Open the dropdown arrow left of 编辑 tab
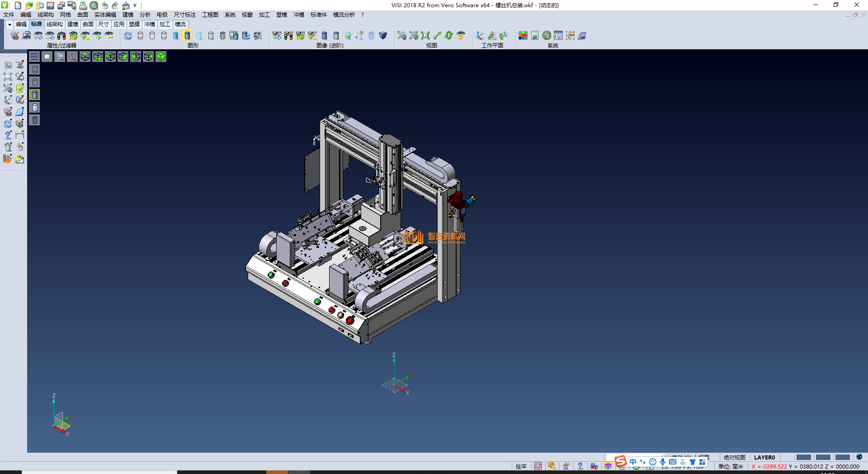Image resolution: width=868 pixels, height=474 pixels. [9, 24]
